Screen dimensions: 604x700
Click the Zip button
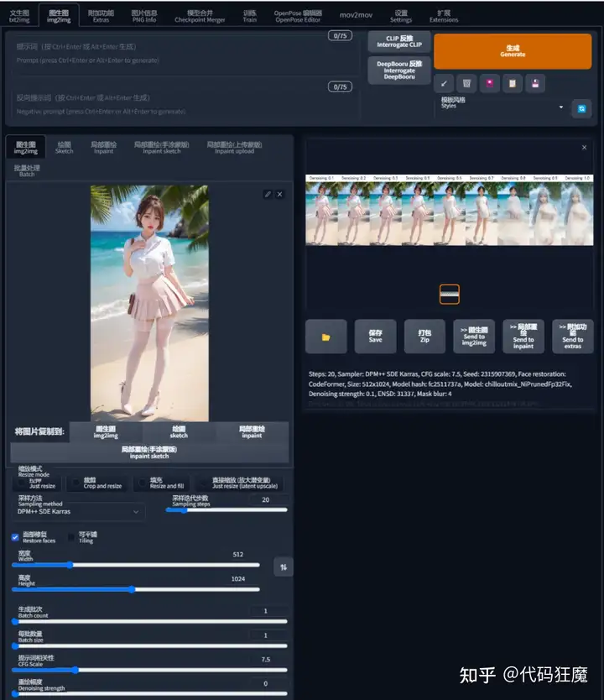[x=424, y=337]
